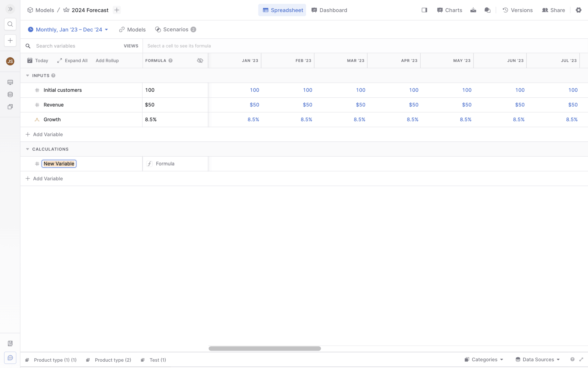
Task: Click the Today button
Action: (38, 61)
